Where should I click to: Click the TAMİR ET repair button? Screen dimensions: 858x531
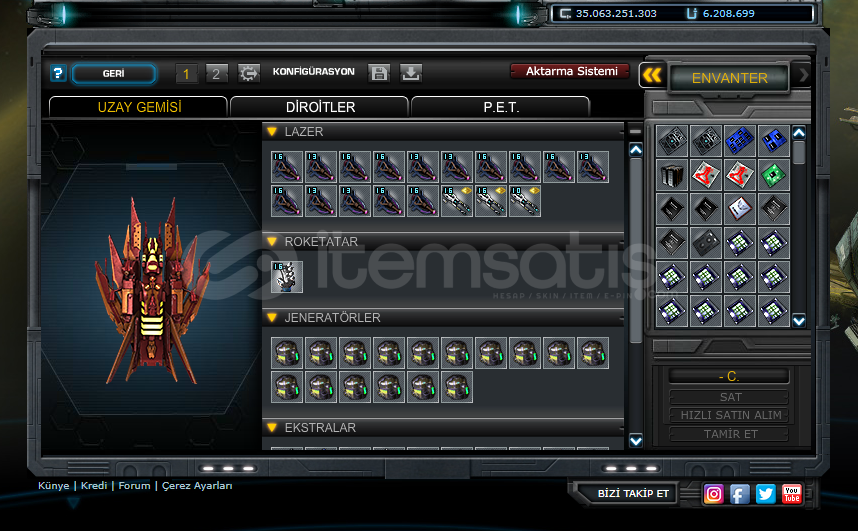pyautogui.click(x=729, y=434)
